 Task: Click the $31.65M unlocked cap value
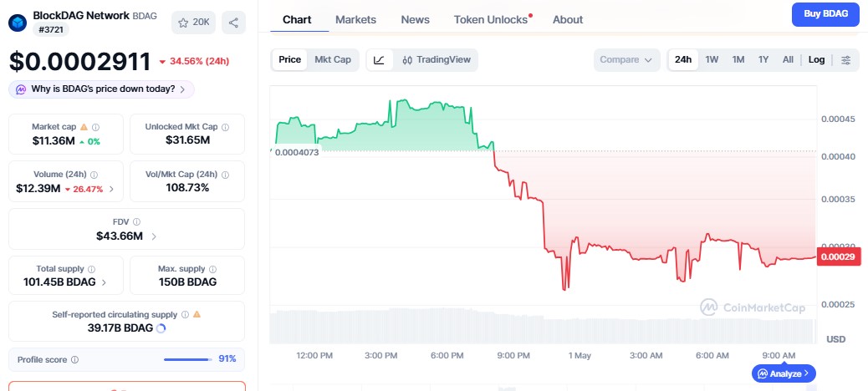tap(187, 140)
